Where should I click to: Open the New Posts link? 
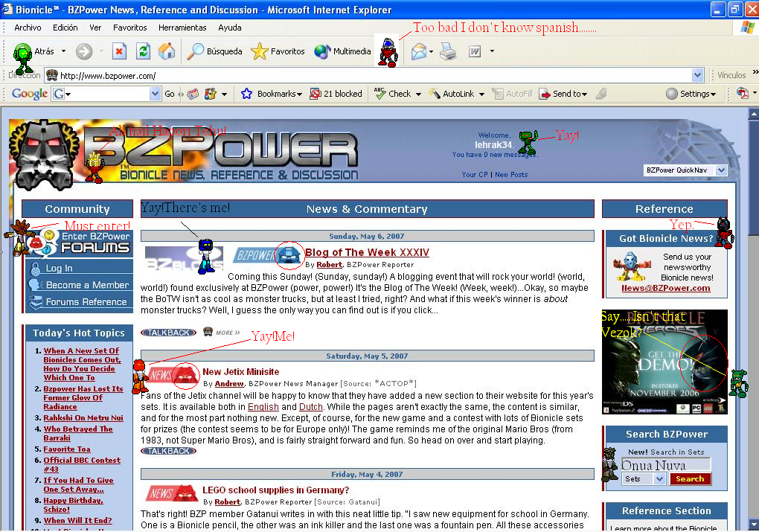click(x=511, y=174)
